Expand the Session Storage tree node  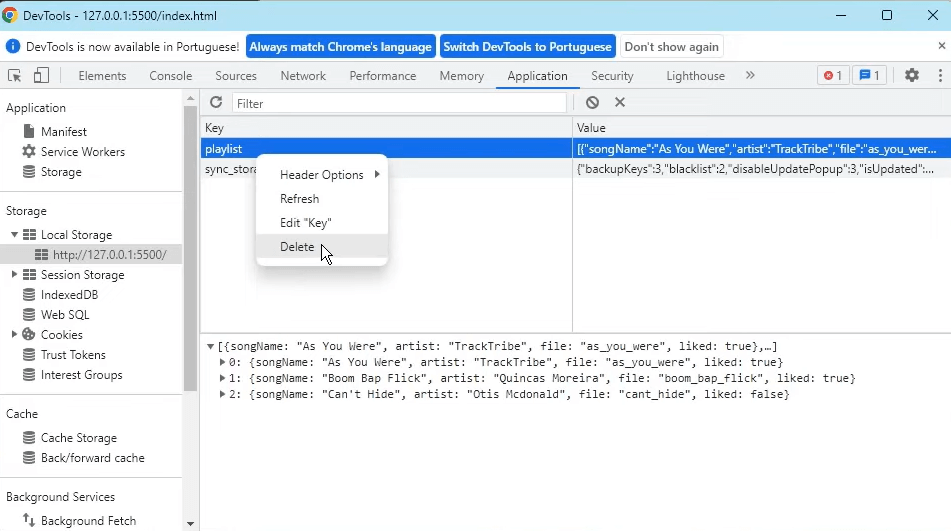(15, 275)
